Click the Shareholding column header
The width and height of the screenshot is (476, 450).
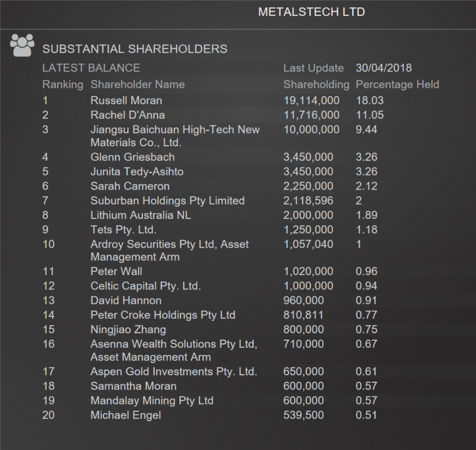[x=316, y=85]
